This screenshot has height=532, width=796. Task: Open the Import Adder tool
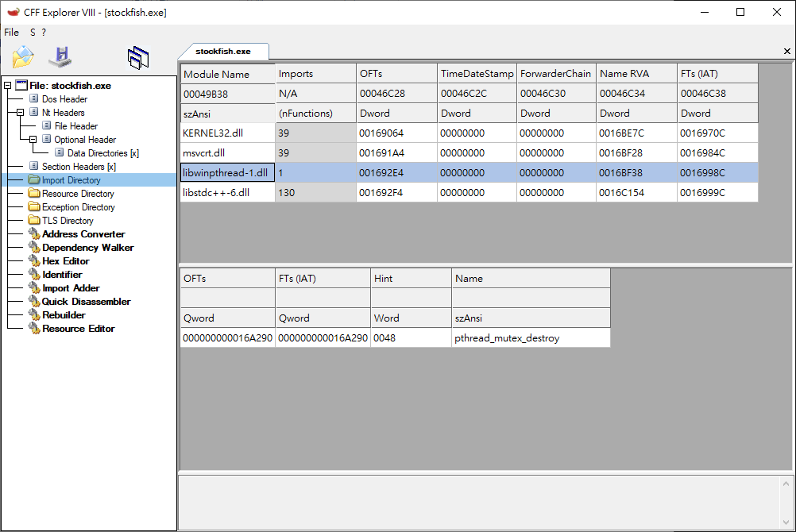71,288
